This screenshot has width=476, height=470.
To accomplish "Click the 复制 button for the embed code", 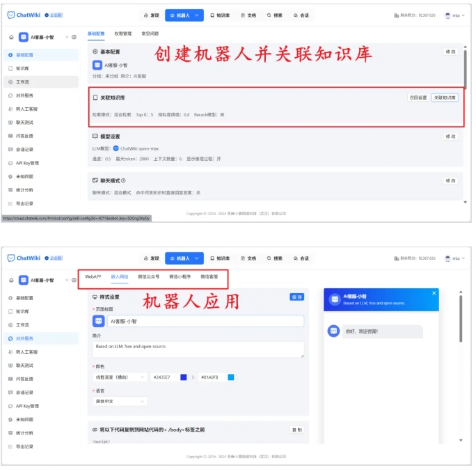I will click(x=296, y=430).
